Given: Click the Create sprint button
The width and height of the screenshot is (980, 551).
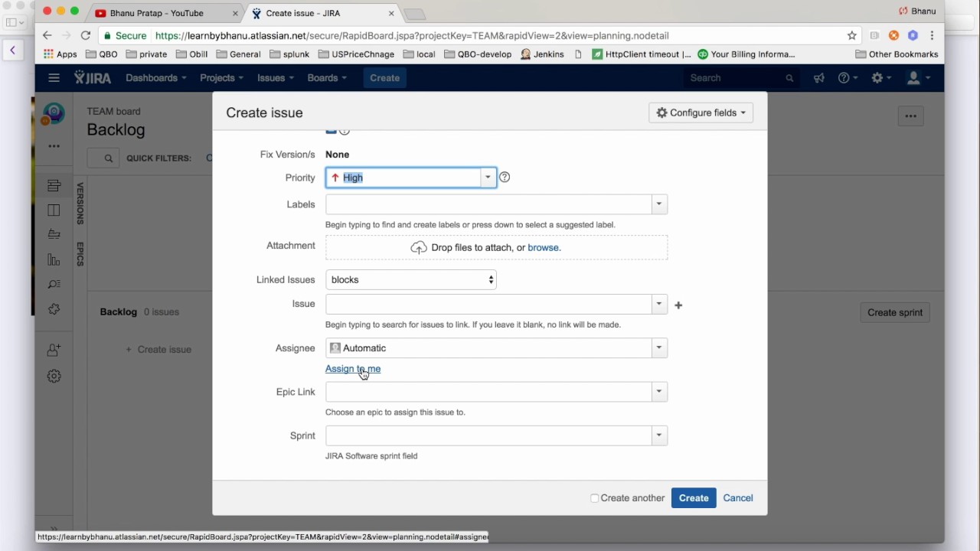Looking at the screenshot, I should [895, 312].
